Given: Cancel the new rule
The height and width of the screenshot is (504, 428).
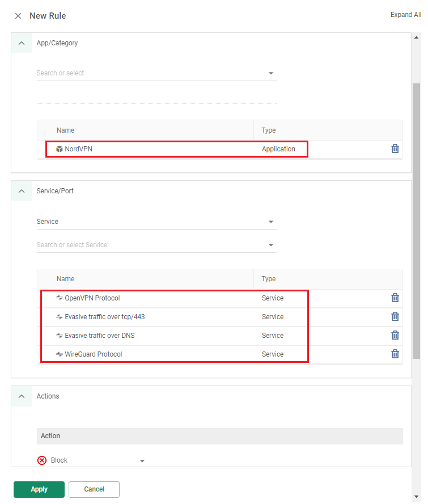Looking at the screenshot, I should pyautogui.click(x=94, y=489).
